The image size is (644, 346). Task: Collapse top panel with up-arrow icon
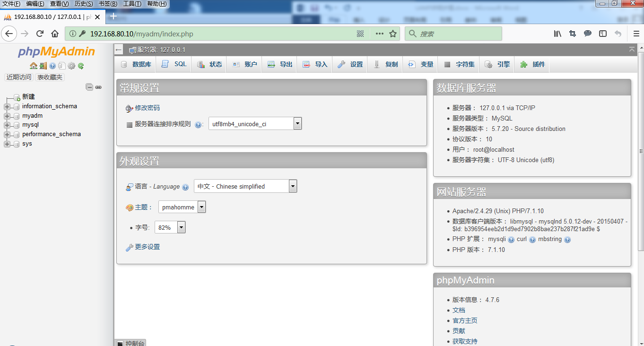click(632, 49)
